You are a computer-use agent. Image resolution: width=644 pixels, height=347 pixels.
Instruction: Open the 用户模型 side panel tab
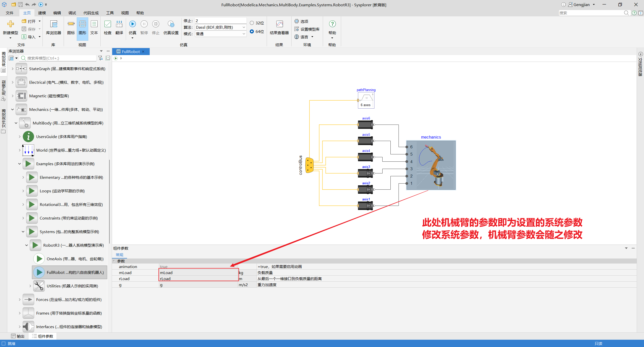tap(4, 91)
